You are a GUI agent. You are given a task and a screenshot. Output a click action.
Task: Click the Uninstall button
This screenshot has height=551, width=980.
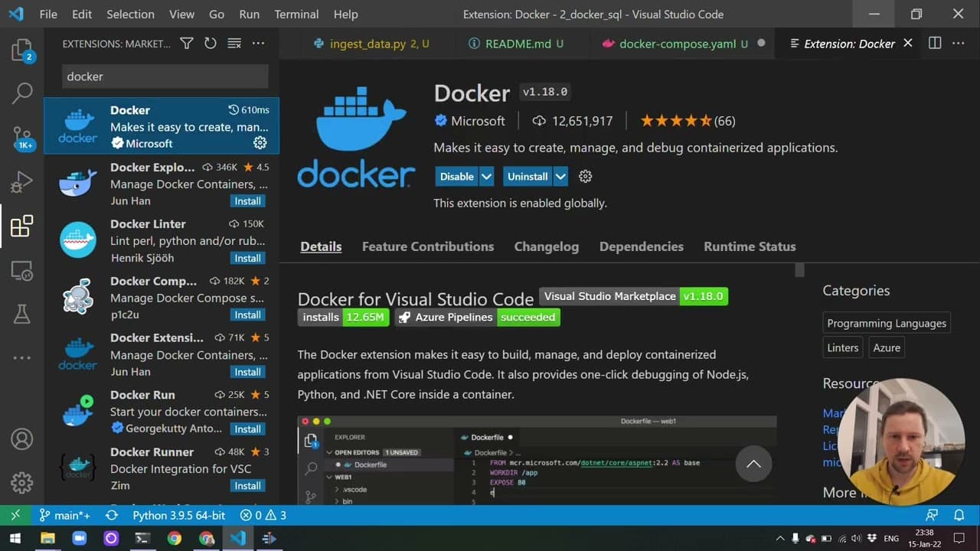pos(528,176)
